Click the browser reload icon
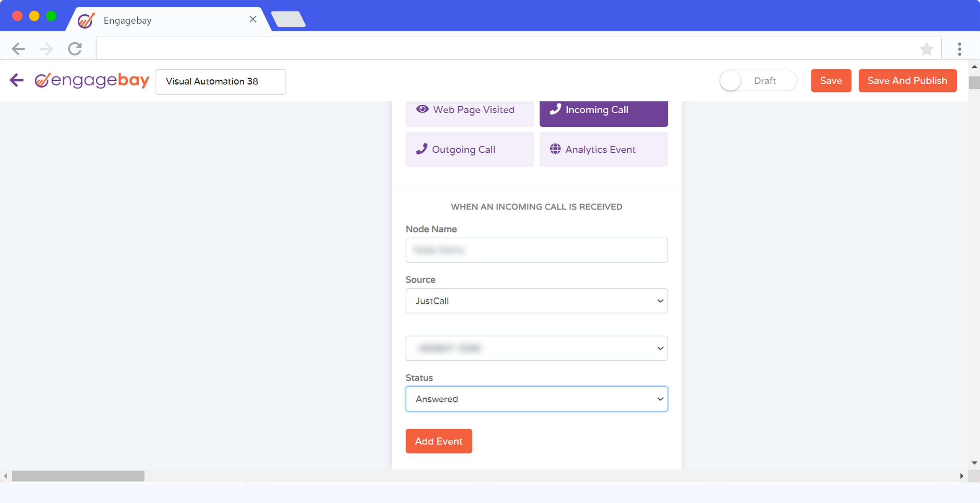Screen dimensions: 980x503 pos(75,49)
